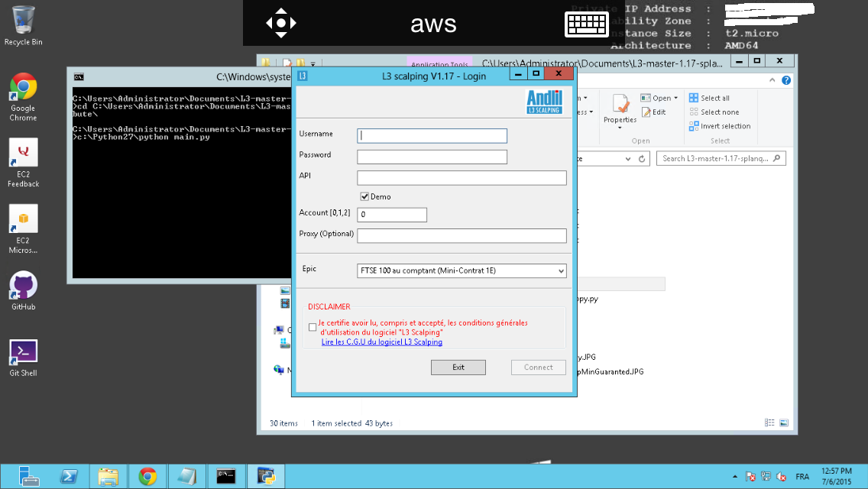Click the Action Center flag tray icon
Viewport: 868px width, 489px height.
pos(750,476)
